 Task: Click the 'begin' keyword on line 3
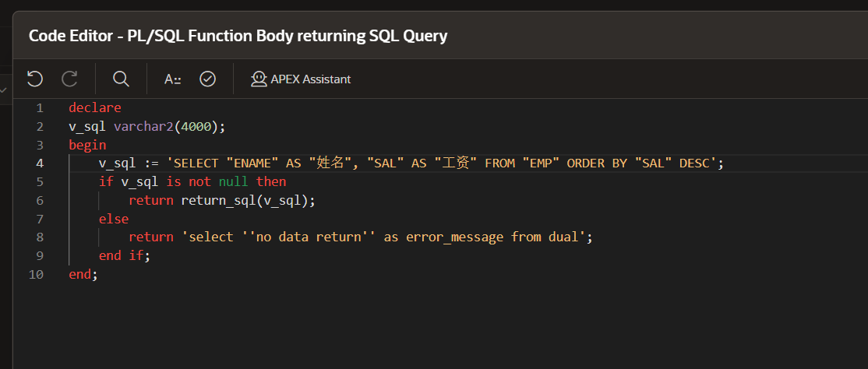[x=87, y=145]
